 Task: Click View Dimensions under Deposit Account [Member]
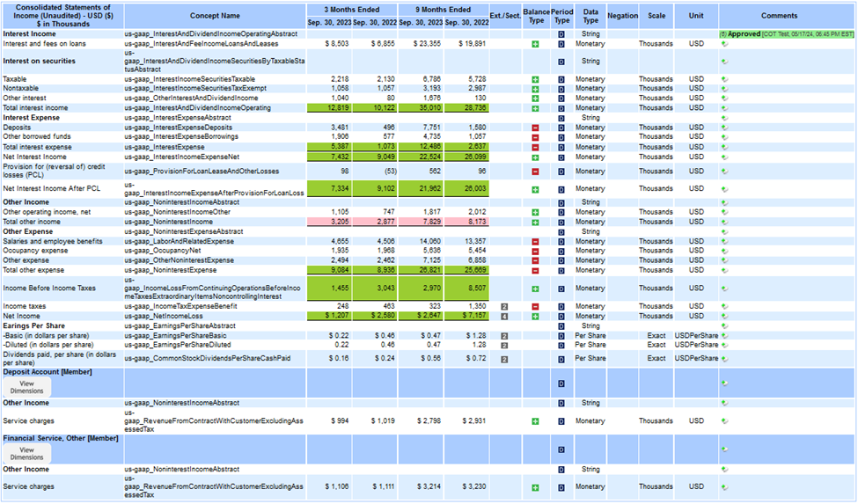(x=27, y=389)
